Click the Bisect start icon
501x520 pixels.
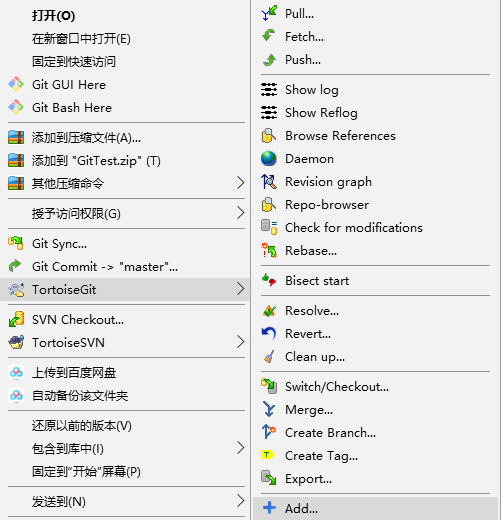(x=269, y=280)
